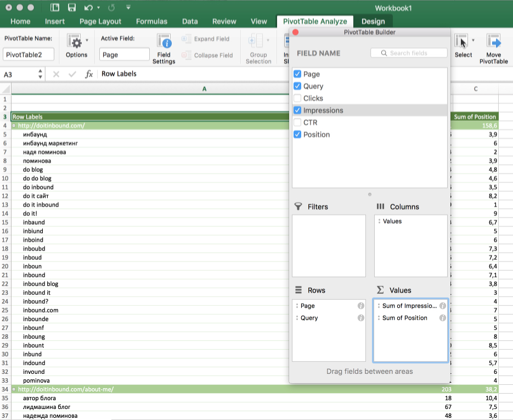Open the Select dropdown arrow
Image resolution: width=513 pixels, height=420 pixels.
click(x=473, y=40)
